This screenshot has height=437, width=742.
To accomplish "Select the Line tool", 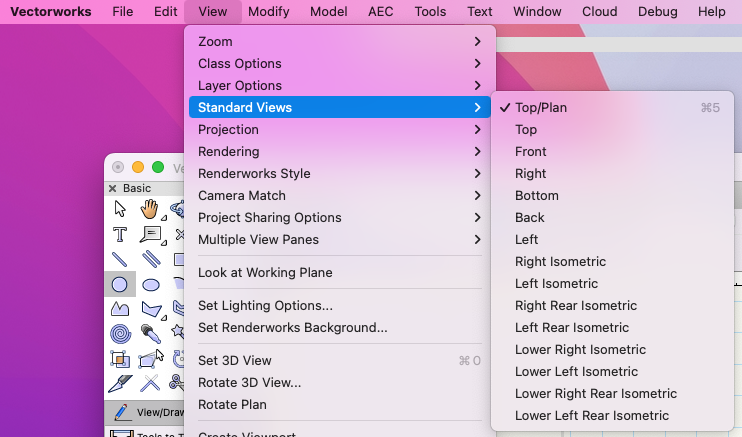I will click(120, 259).
